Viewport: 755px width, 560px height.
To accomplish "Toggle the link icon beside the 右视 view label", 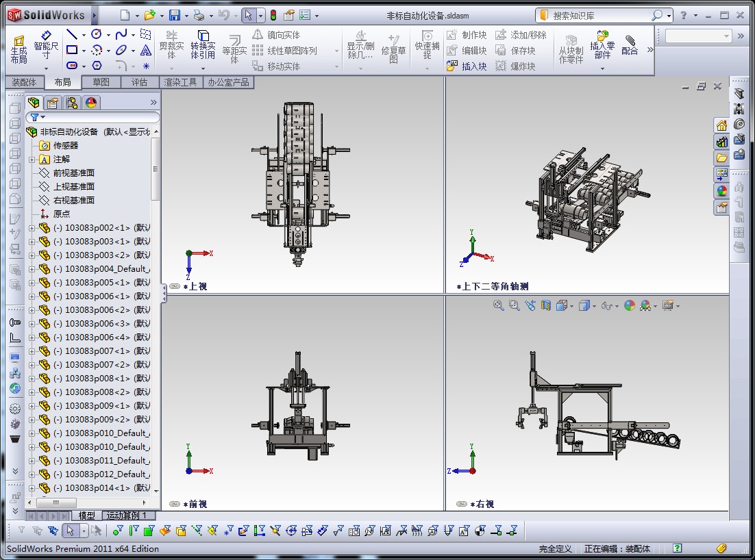I will click(461, 504).
